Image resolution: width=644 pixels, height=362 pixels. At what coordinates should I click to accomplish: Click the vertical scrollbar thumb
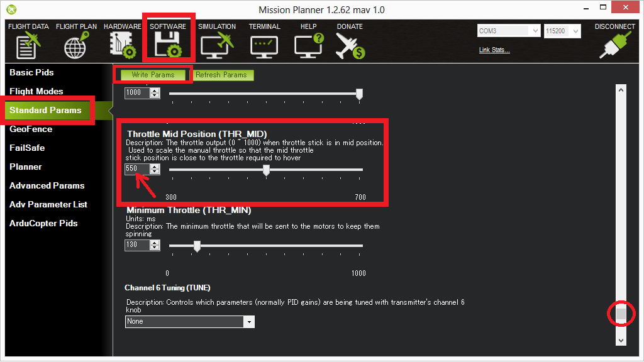coord(621,314)
